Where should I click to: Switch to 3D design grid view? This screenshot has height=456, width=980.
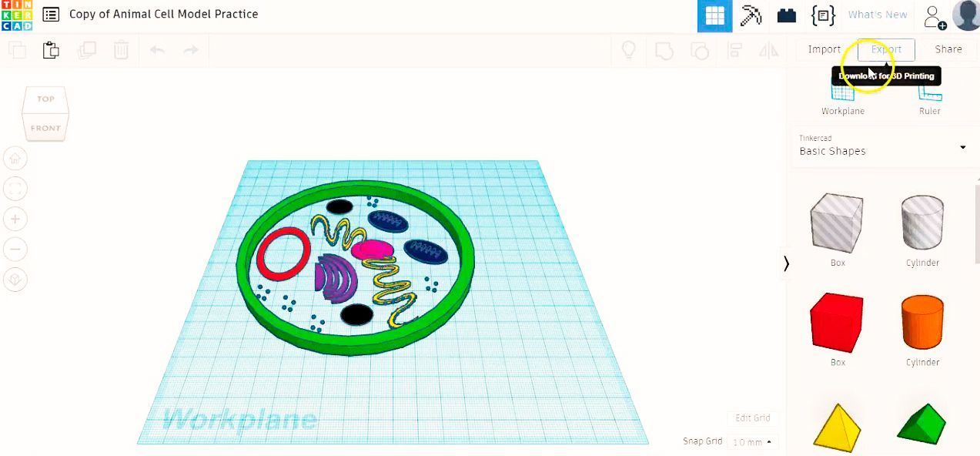[714, 15]
